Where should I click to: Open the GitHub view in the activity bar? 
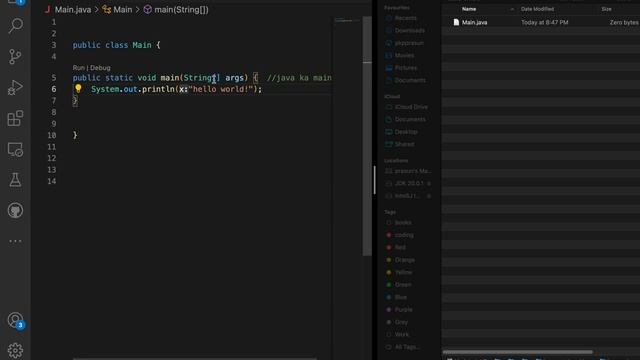coord(15,211)
